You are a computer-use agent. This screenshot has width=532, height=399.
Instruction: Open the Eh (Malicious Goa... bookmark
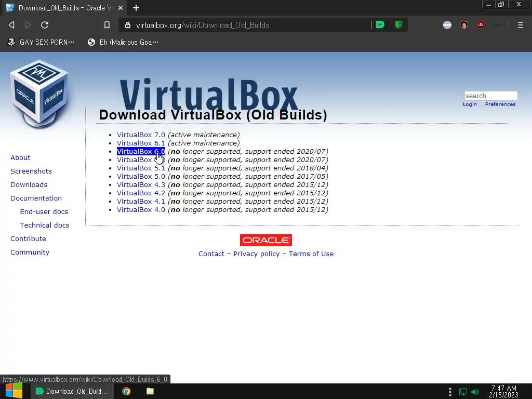click(123, 42)
